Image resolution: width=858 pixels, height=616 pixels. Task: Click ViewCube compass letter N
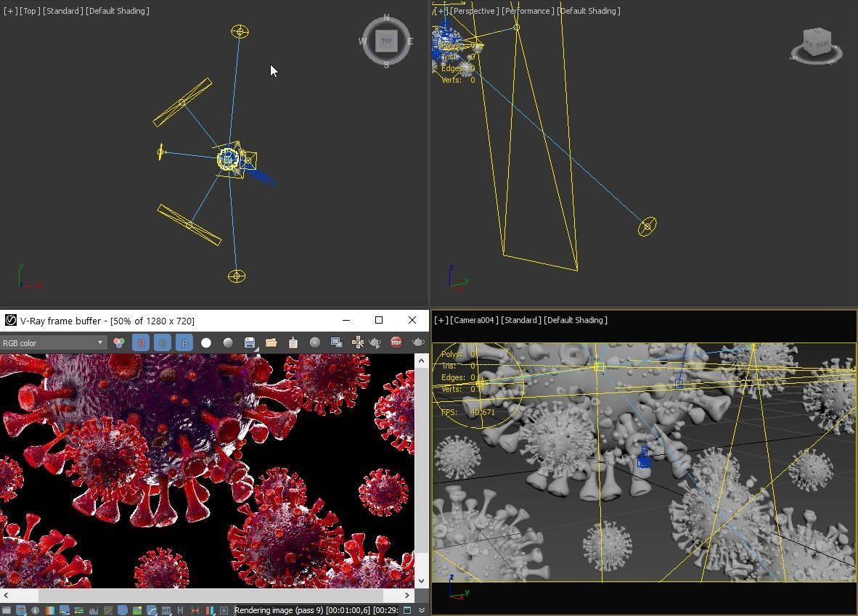[x=386, y=17]
